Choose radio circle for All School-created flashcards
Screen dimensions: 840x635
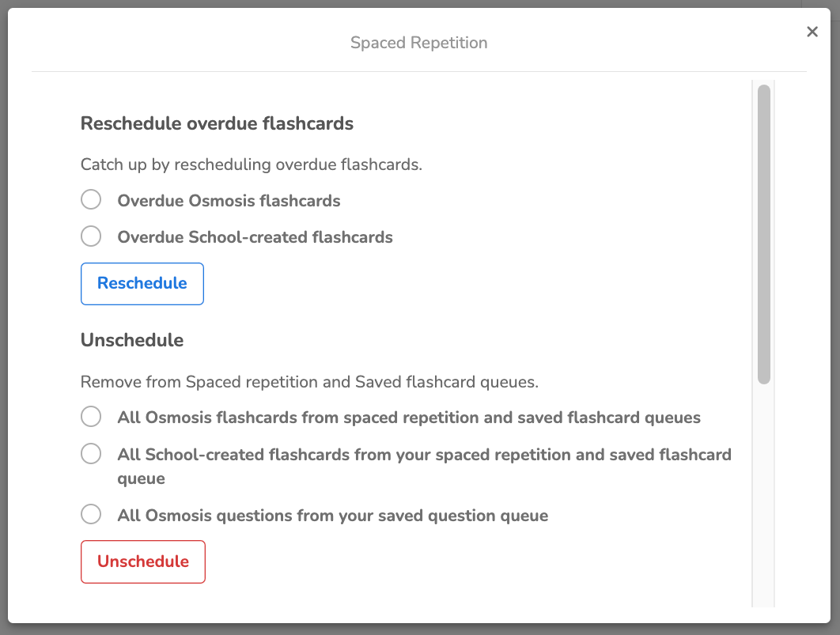click(x=91, y=453)
